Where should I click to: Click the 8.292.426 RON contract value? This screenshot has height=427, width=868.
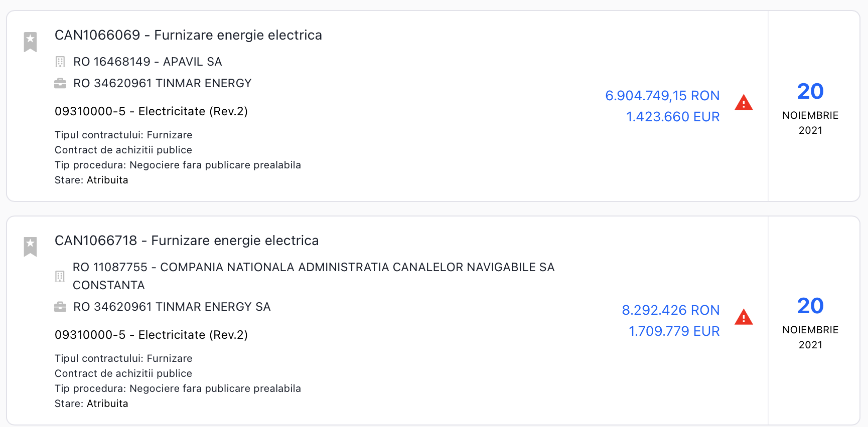click(671, 310)
